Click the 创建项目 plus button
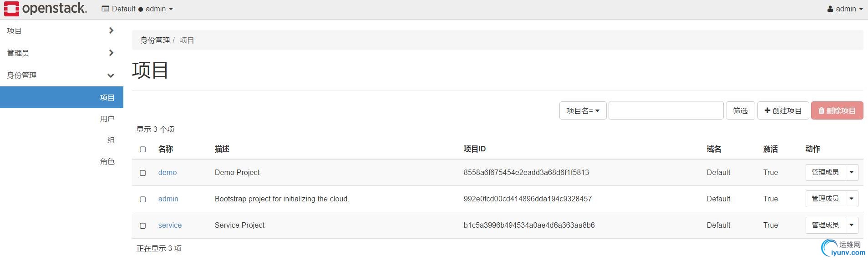The image size is (868, 260). (x=783, y=110)
